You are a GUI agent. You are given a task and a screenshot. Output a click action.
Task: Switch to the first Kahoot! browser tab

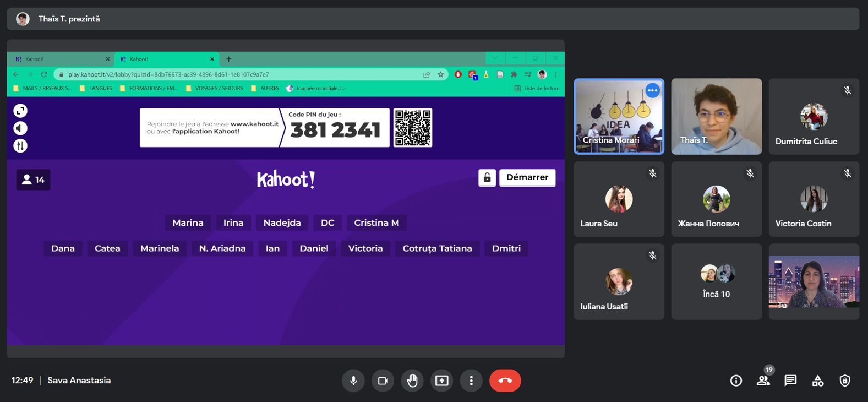[x=59, y=59]
